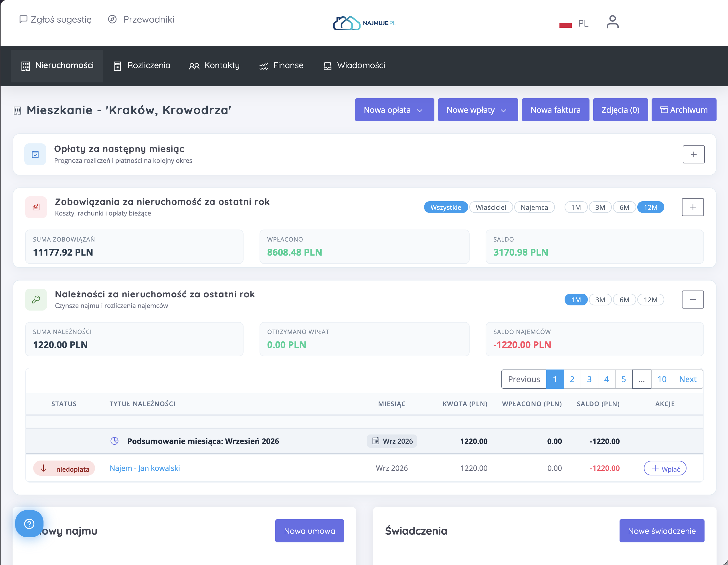Open the blue help question-mark bubble

(29, 523)
